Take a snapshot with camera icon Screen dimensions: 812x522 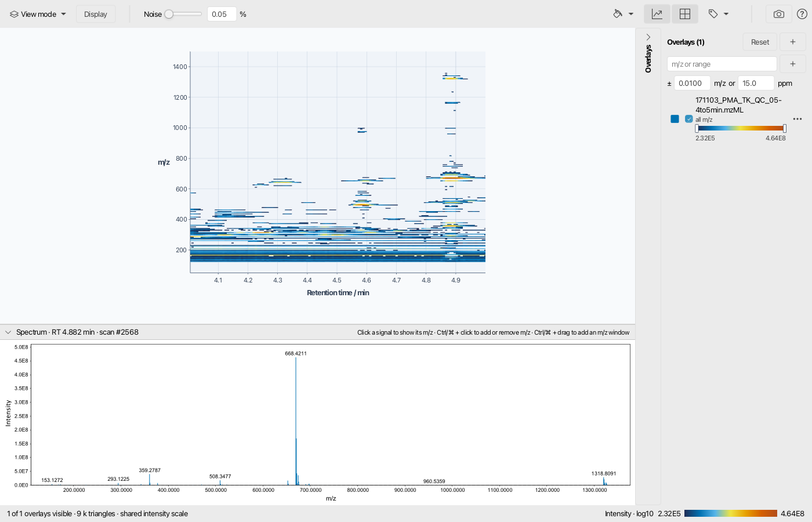(x=779, y=14)
